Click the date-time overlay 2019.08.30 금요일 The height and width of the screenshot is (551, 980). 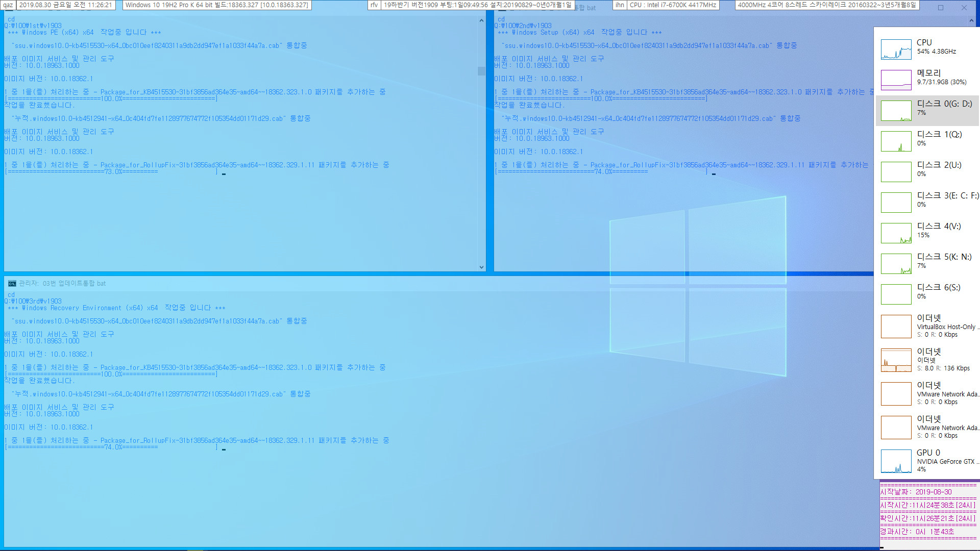point(65,5)
